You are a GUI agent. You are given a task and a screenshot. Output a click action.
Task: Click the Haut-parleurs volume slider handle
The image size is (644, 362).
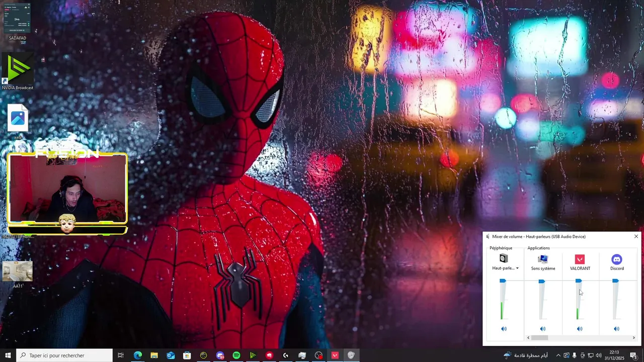pyautogui.click(x=503, y=281)
